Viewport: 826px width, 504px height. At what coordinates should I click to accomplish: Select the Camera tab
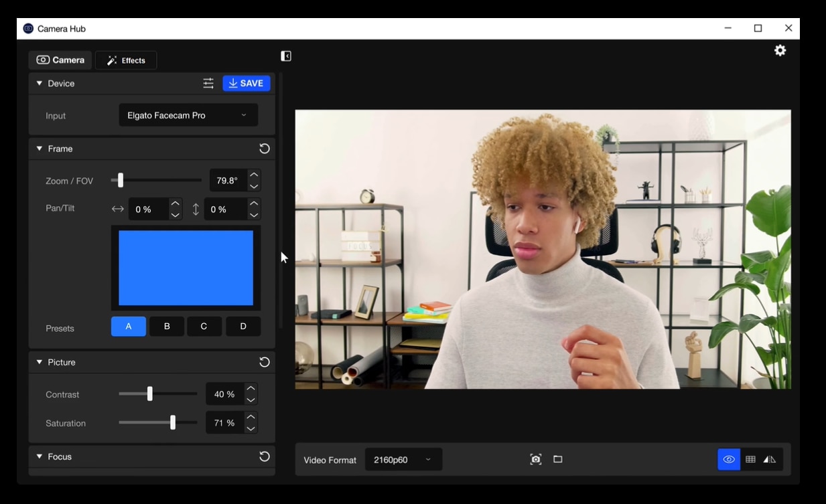pos(60,60)
